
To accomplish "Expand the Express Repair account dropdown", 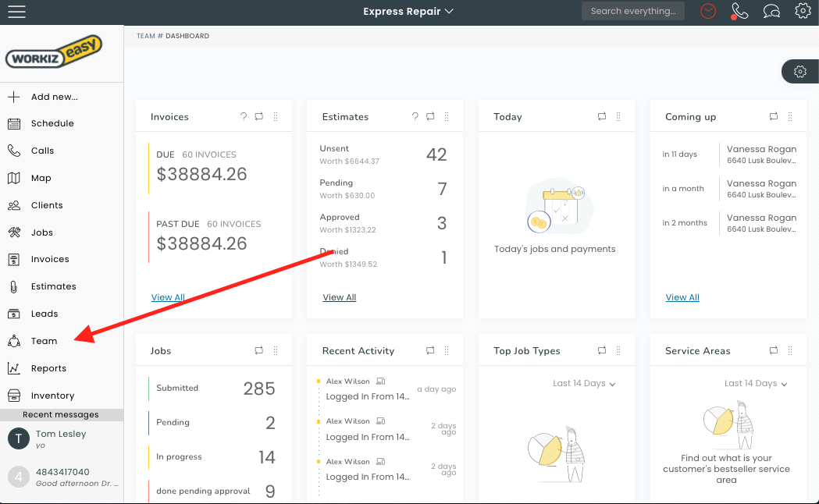I will [x=408, y=12].
